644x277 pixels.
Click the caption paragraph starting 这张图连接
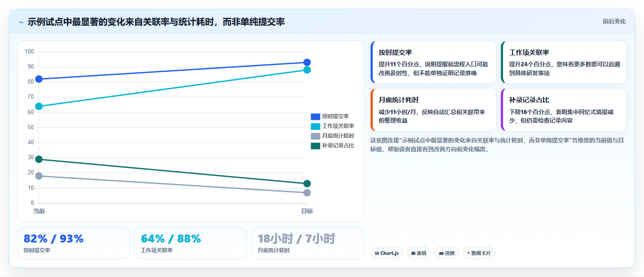(x=497, y=145)
